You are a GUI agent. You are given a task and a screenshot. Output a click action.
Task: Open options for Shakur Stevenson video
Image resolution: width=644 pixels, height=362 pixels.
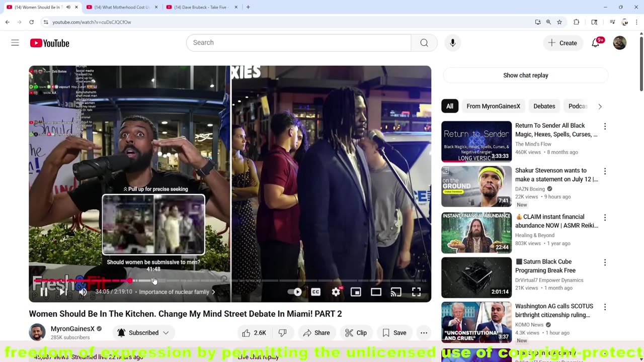click(605, 171)
